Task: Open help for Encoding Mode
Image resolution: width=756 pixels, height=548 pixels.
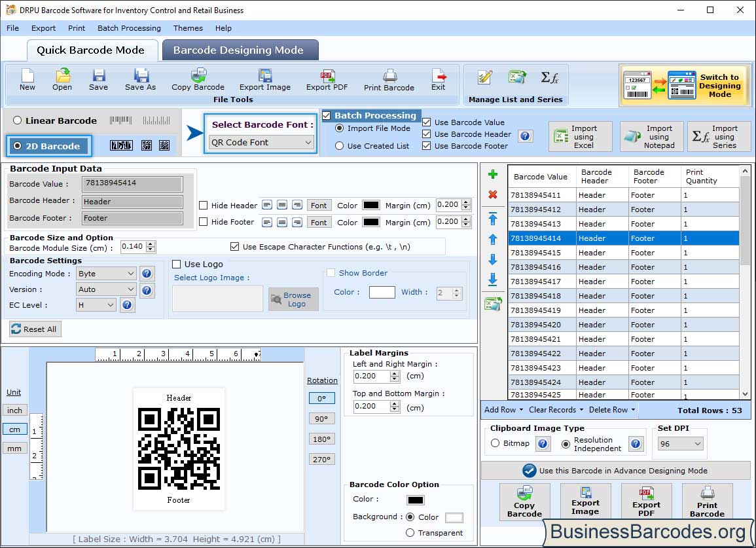Action: [x=147, y=274]
